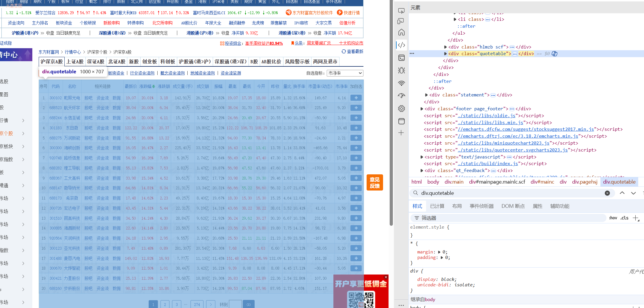Open the Performance gauge icon panel
644x308 pixels.
401,96
